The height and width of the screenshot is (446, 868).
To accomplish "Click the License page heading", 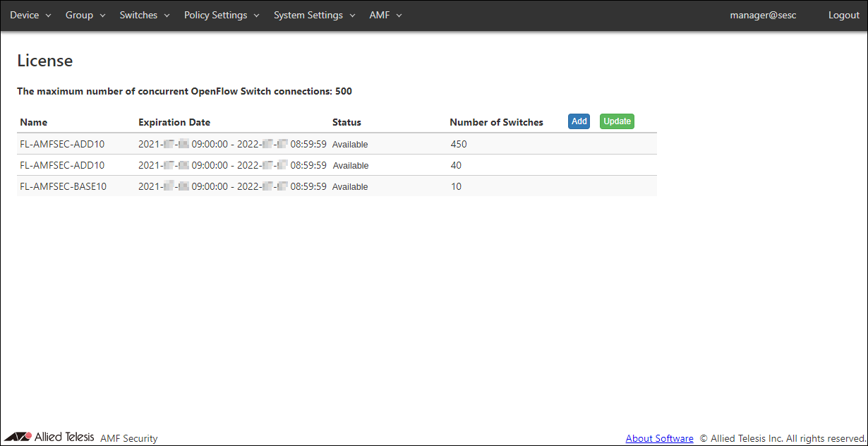I will click(x=44, y=61).
